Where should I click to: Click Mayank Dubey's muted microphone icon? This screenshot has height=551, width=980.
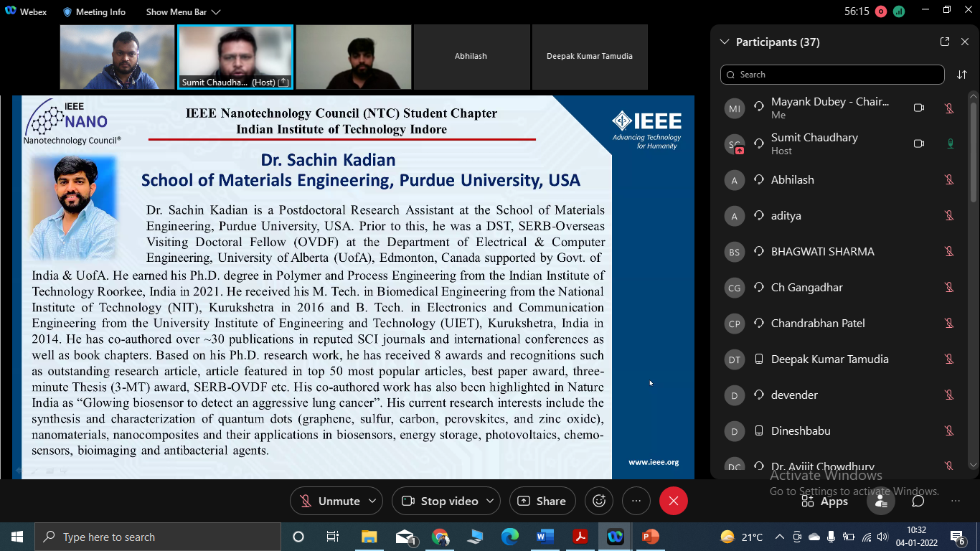coord(949,108)
